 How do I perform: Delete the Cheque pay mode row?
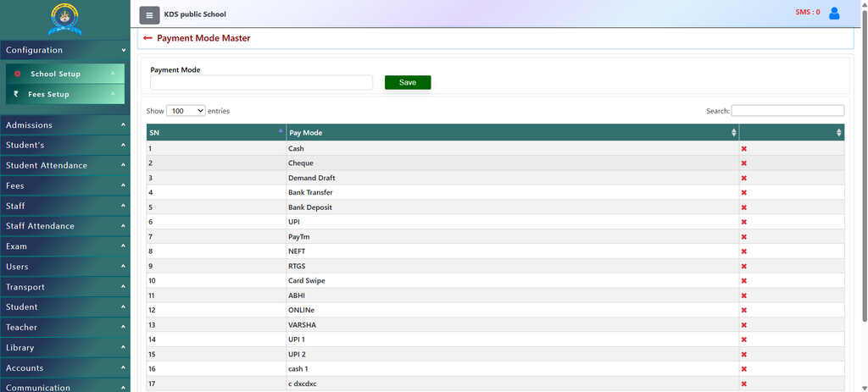click(x=744, y=163)
